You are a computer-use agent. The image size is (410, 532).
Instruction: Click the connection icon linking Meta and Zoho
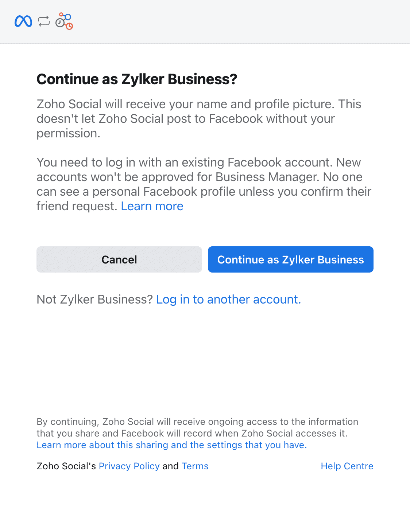43,21
